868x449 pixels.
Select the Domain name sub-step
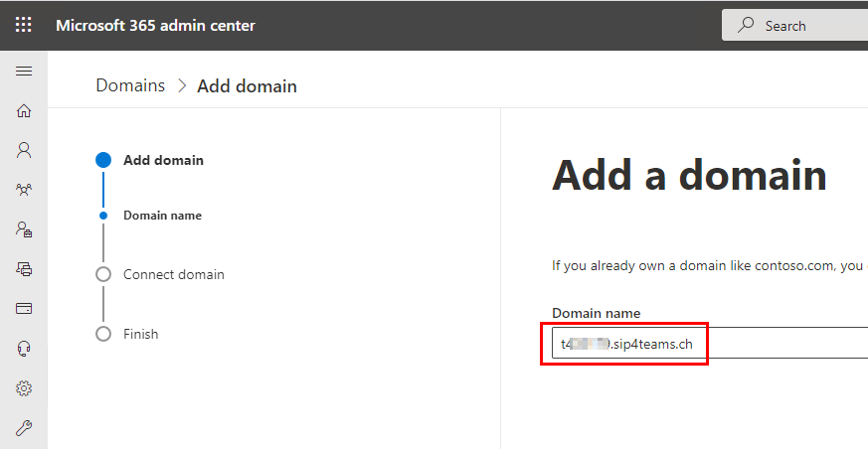[x=162, y=216]
